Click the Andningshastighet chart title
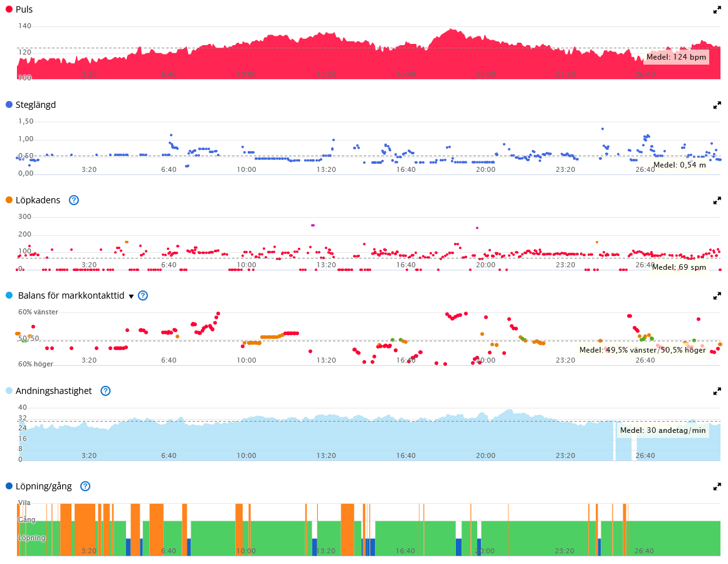Image resolution: width=728 pixels, height=564 pixels. [x=54, y=391]
